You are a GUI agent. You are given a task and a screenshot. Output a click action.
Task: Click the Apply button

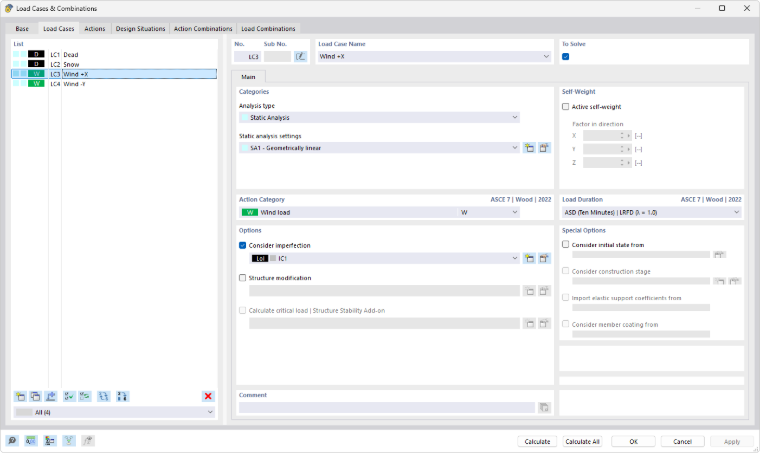(732, 441)
